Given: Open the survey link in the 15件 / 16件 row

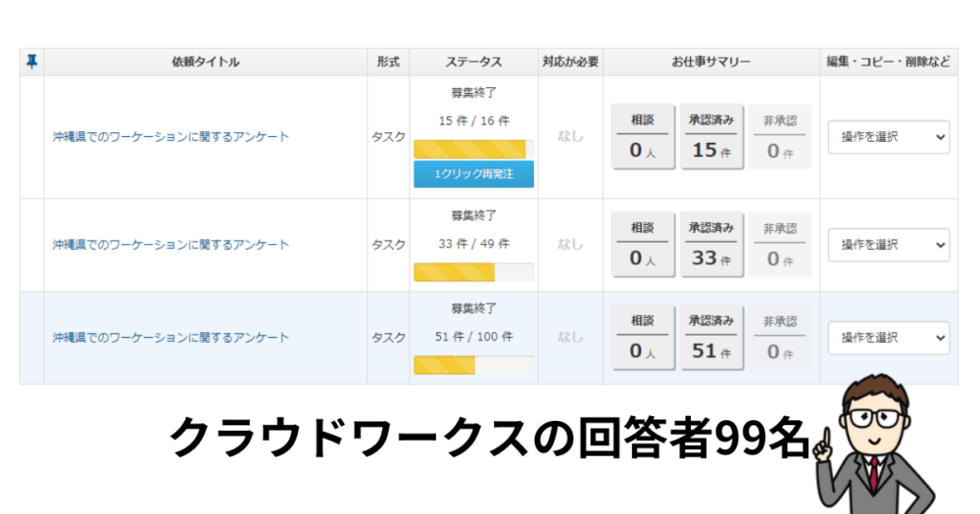Looking at the screenshot, I should pos(171,137).
